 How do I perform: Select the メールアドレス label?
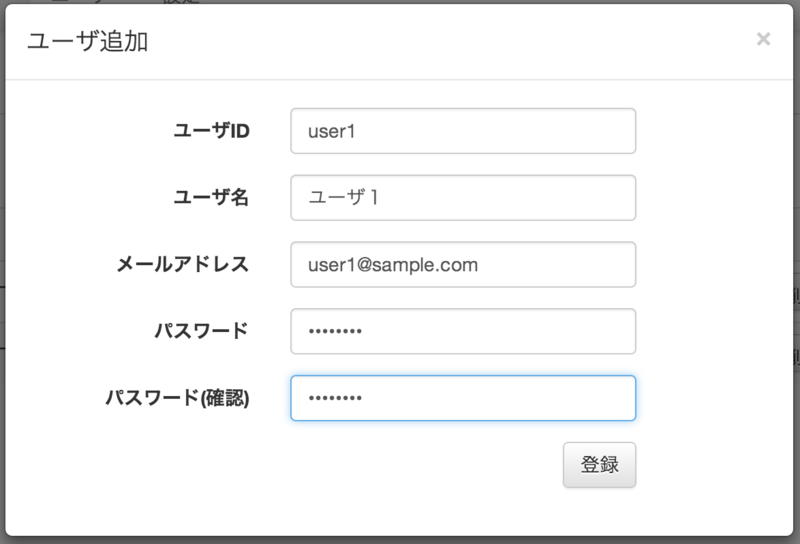coord(182,265)
